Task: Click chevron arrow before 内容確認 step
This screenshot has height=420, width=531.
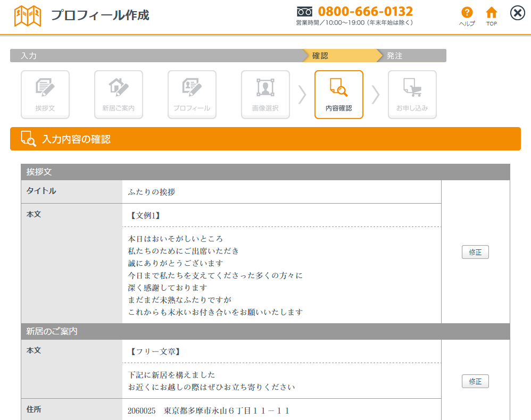Action: tap(302, 95)
